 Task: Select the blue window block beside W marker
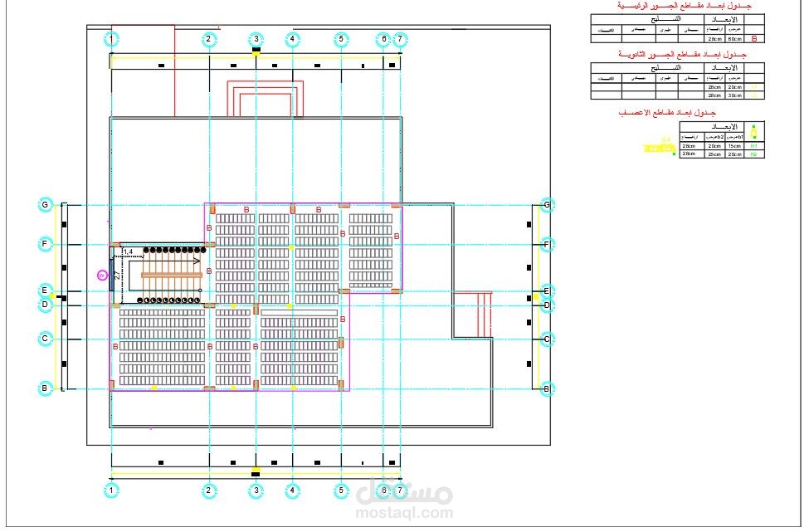111,273
